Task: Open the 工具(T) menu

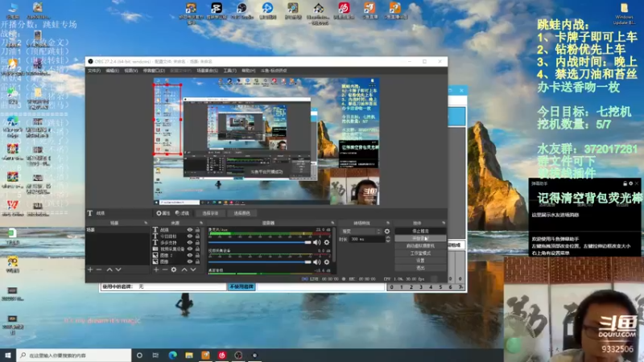Action: (230, 71)
